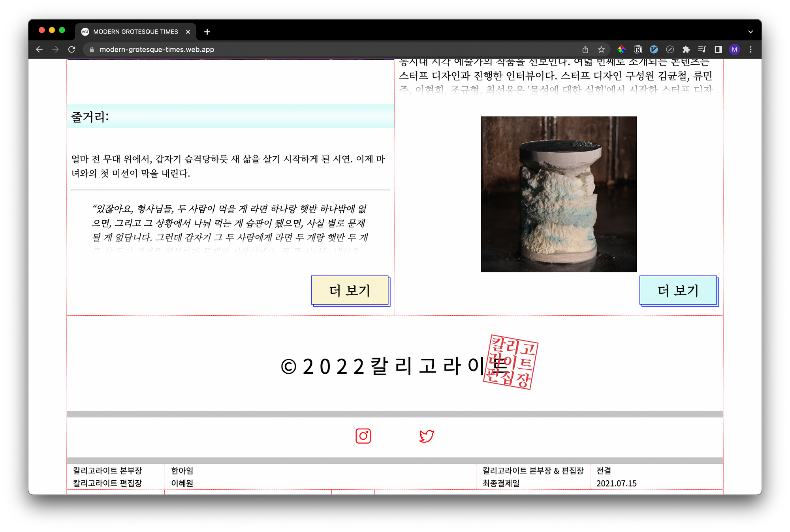Screen dimensions: 790x532
Task: Click the color wheel picker extension
Action: [621, 49]
